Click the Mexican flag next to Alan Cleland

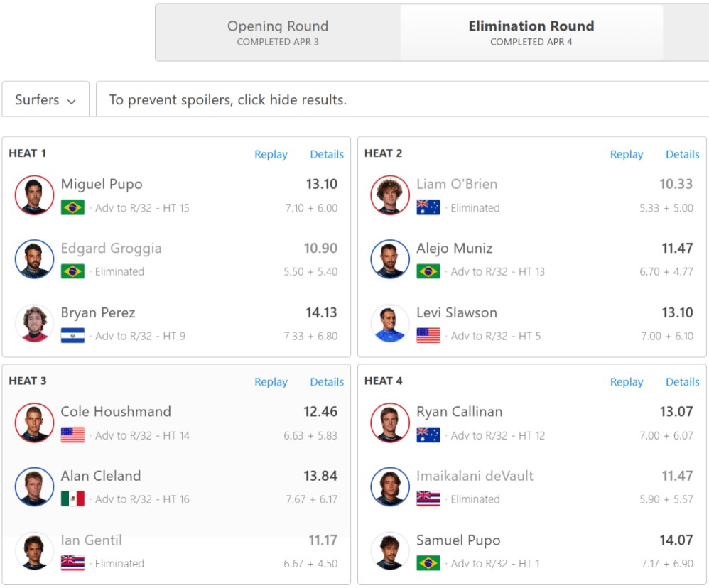[x=72, y=499]
